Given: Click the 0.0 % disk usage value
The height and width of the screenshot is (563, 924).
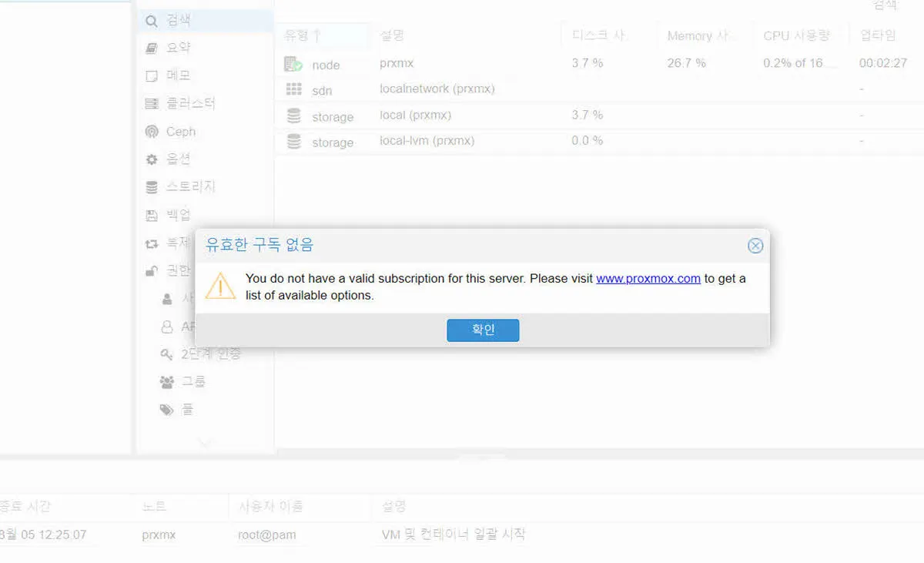Looking at the screenshot, I should (x=587, y=141).
